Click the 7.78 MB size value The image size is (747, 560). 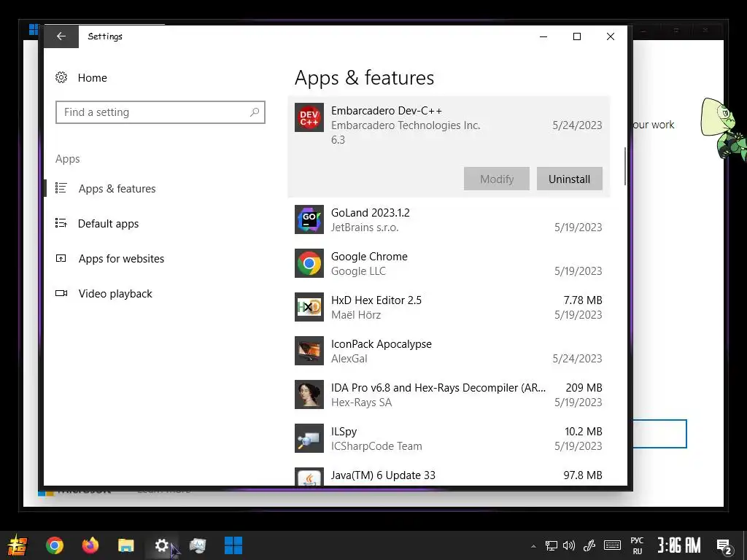(x=583, y=300)
